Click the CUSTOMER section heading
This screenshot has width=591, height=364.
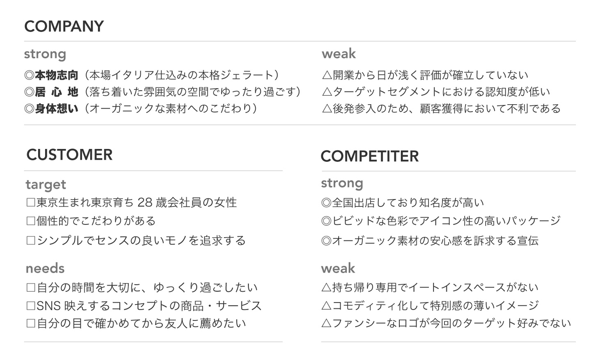click(69, 155)
